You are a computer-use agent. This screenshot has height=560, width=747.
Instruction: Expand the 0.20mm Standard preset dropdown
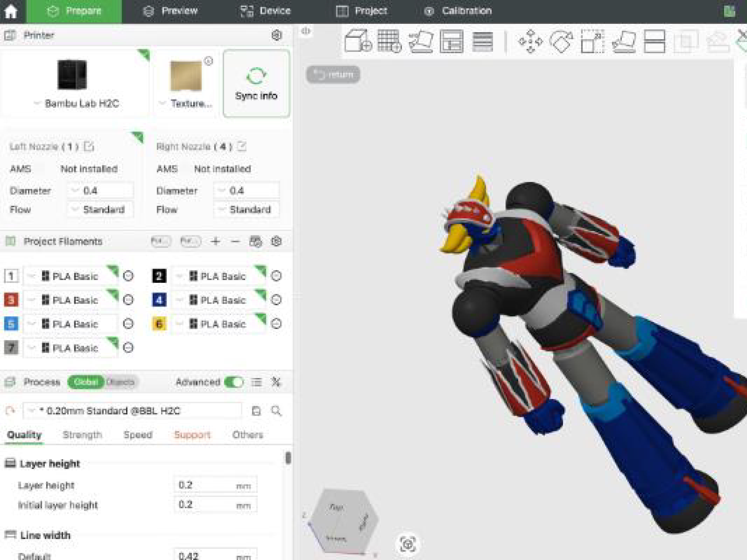132,411
